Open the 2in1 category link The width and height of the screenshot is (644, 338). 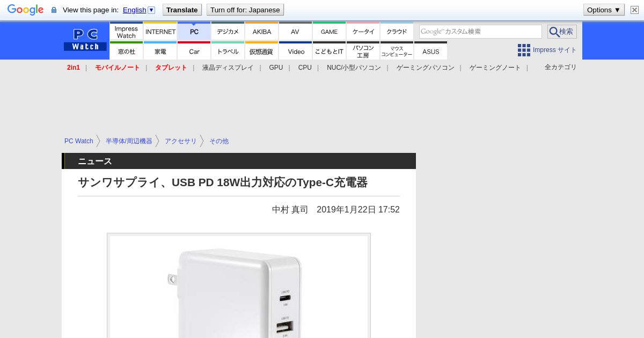(74, 68)
